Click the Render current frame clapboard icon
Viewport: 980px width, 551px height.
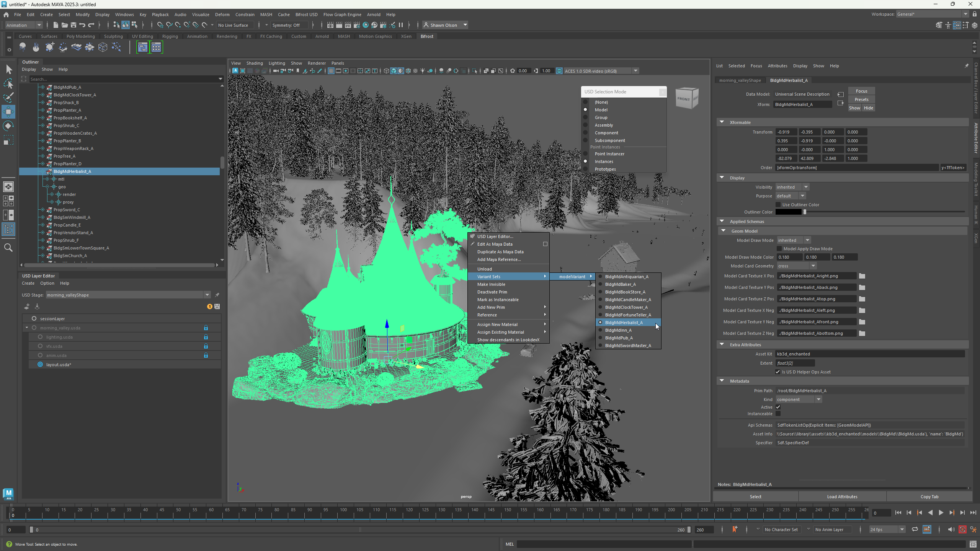tap(339, 25)
